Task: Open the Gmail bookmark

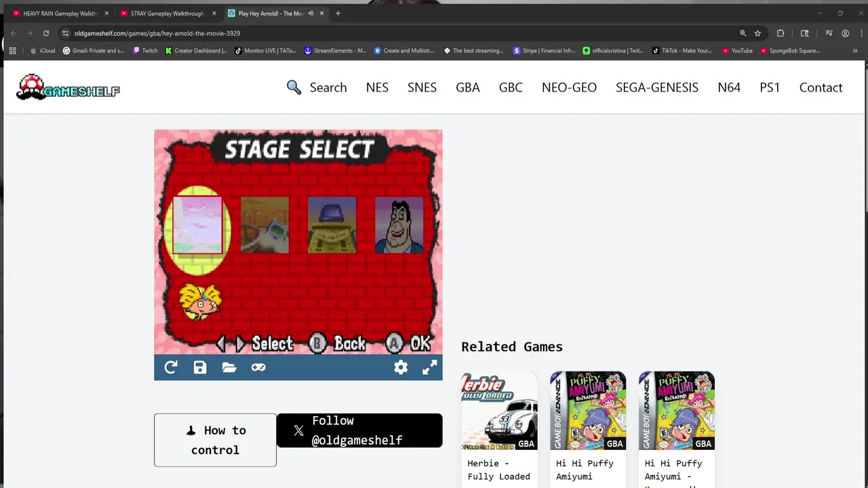Action: (94, 51)
